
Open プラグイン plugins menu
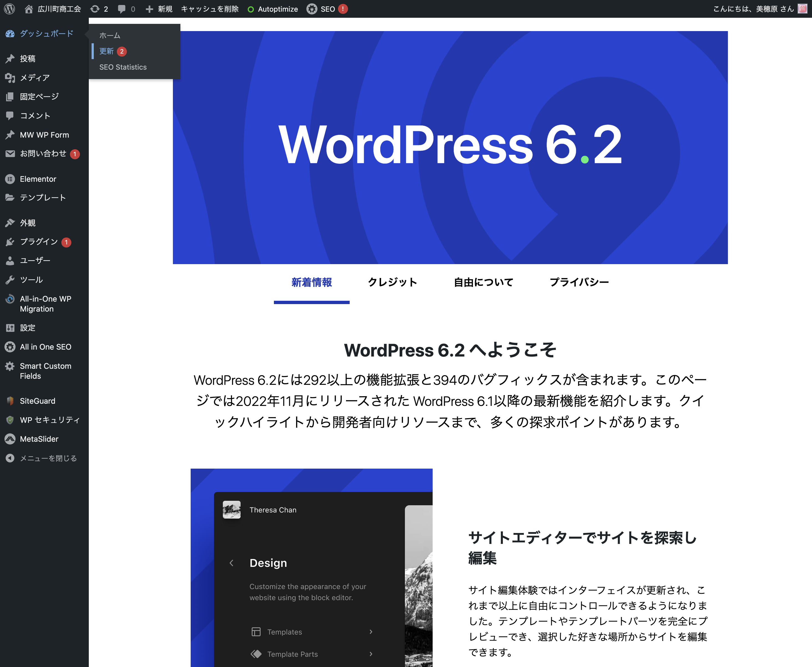click(44, 242)
